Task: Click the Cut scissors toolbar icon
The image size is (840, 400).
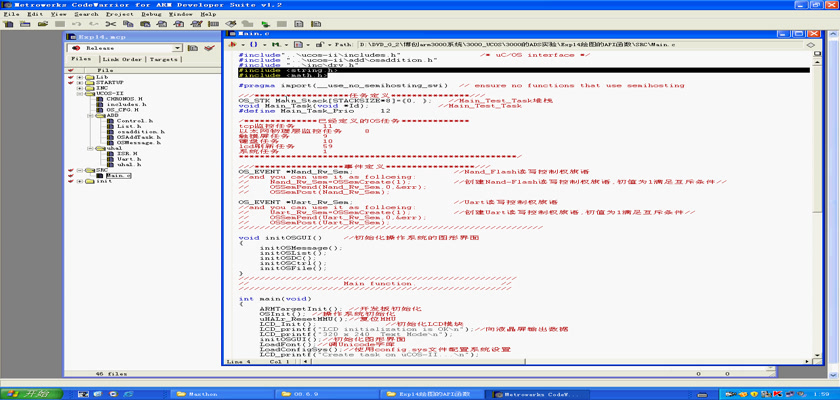Action: point(110,24)
